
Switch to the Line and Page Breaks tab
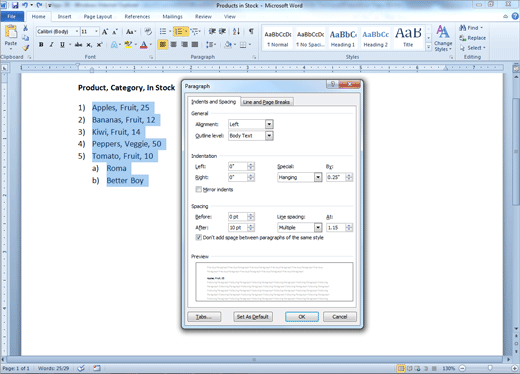266,102
